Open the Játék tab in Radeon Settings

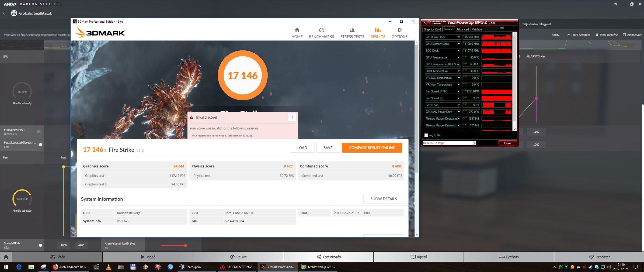57,257
